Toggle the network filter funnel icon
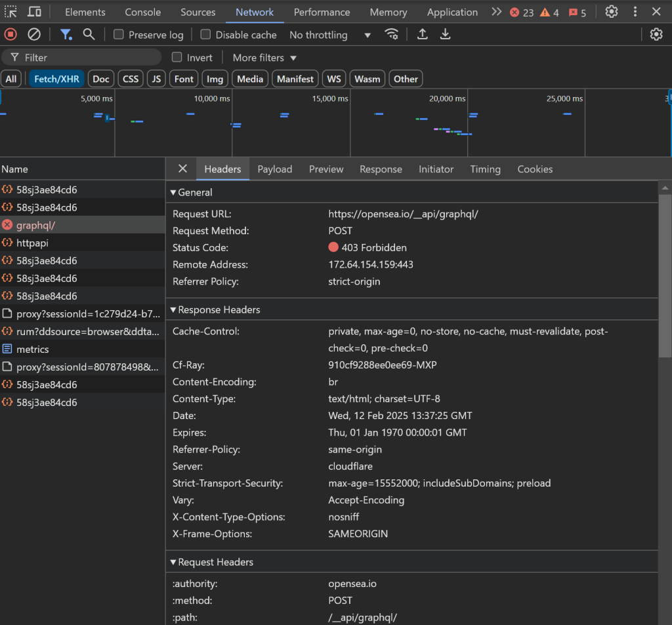This screenshot has width=672, height=625. (x=66, y=35)
